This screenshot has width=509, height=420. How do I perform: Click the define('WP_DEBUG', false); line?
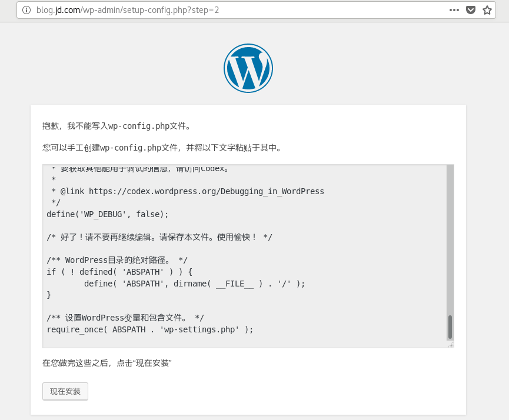(108, 214)
